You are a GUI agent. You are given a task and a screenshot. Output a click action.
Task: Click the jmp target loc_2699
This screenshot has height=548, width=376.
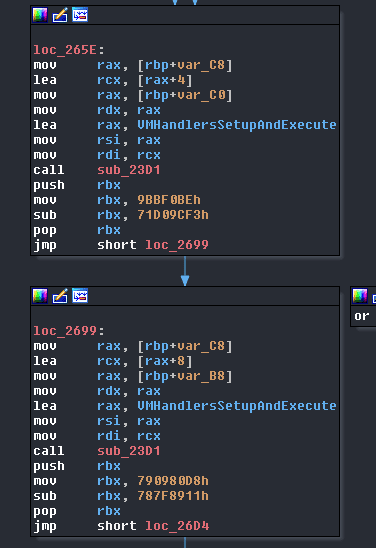(177, 245)
